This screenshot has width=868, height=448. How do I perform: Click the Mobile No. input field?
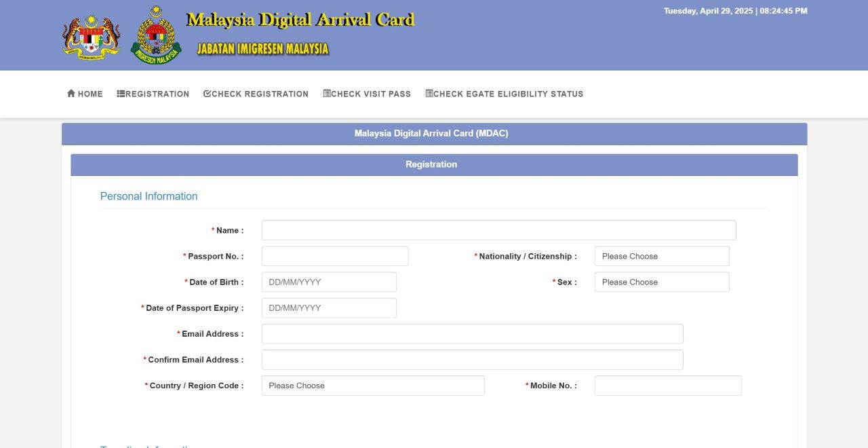[667, 385]
